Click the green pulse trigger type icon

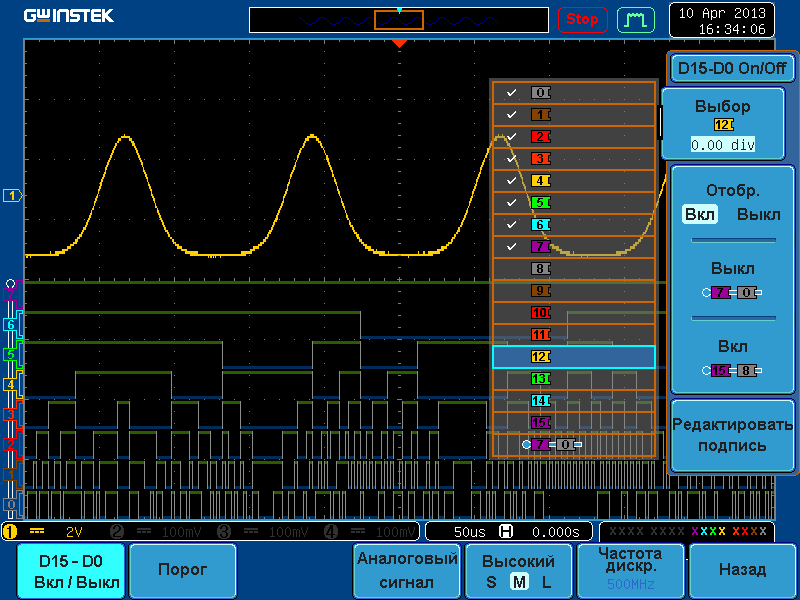635,19
